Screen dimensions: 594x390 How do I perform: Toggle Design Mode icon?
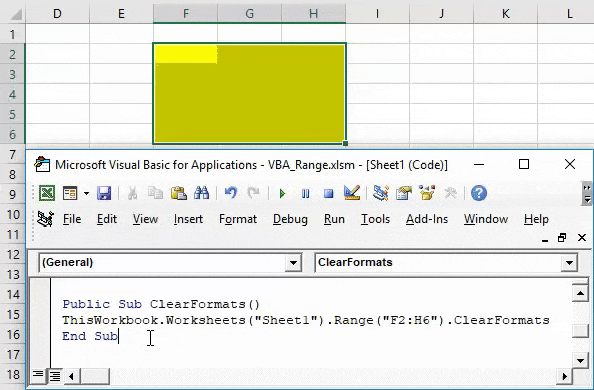pos(352,193)
